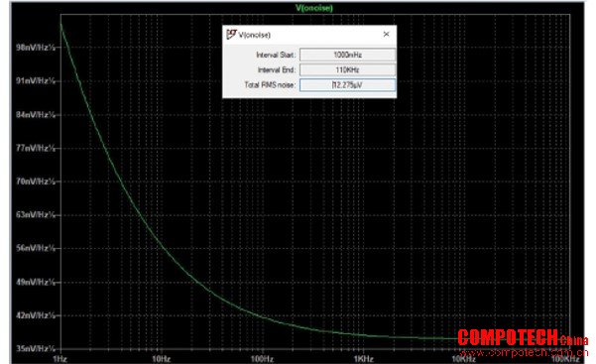
Task: Click the 100Hz x-axis label
Action: pyautogui.click(x=262, y=359)
